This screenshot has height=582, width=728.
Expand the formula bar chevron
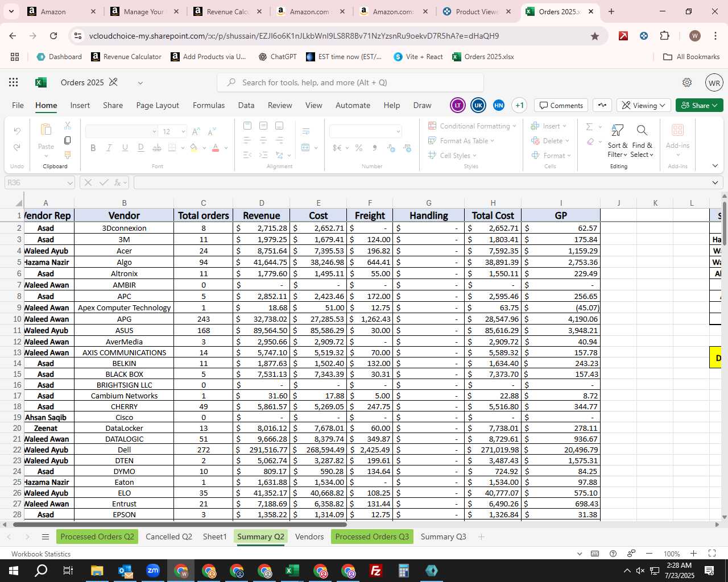tap(715, 182)
